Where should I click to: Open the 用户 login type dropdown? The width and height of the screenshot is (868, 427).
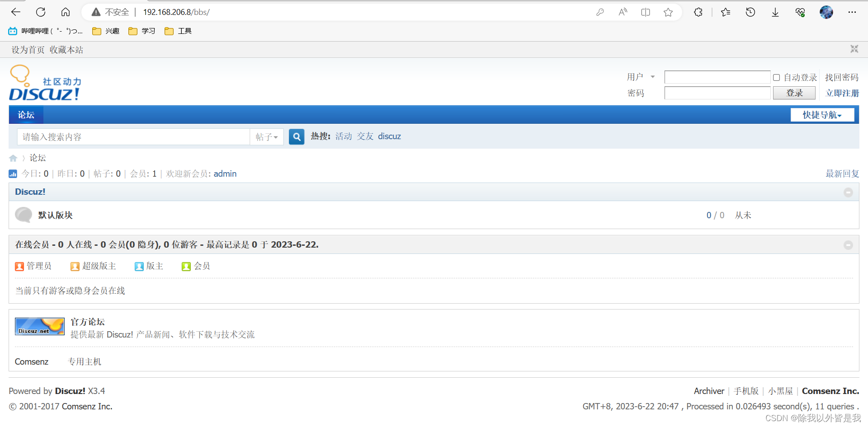pyautogui.click(x=640, y=77)
